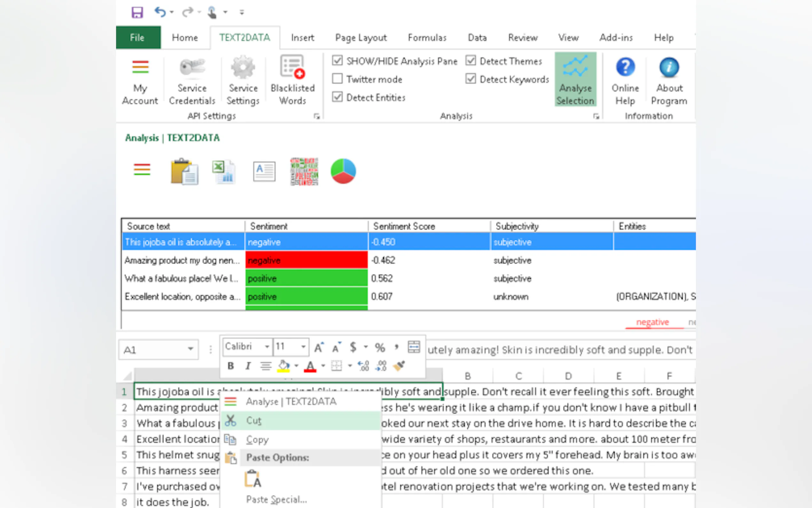Open the font size 11 dropdown
This screenshot has height=508, width=812.
[x=303, y=346]
